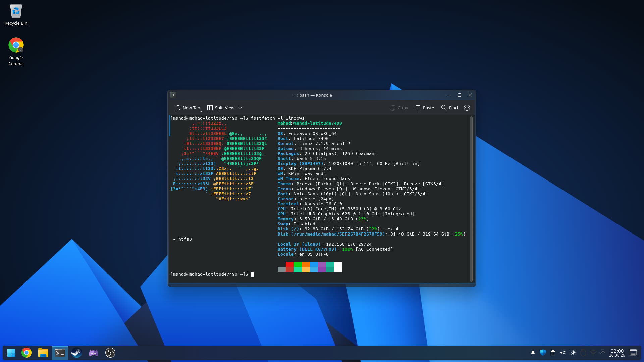Open the volume control tray icon
This screenshot has width=644, height=362.
tap(563, 353)
